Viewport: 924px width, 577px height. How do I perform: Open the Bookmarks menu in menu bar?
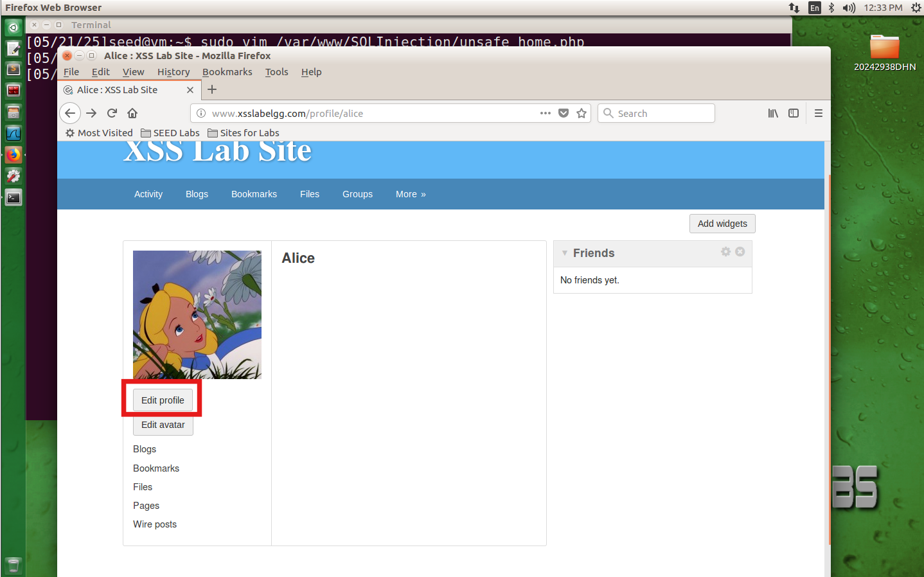click(x=227, y=72)
